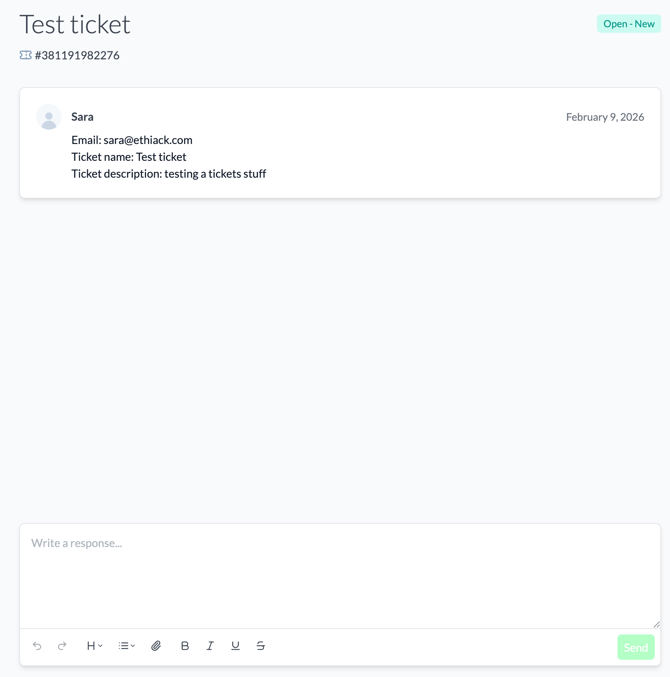Toggle italic formatting
Viewport: 670px width, 677px height.
[x=210, y=646]
